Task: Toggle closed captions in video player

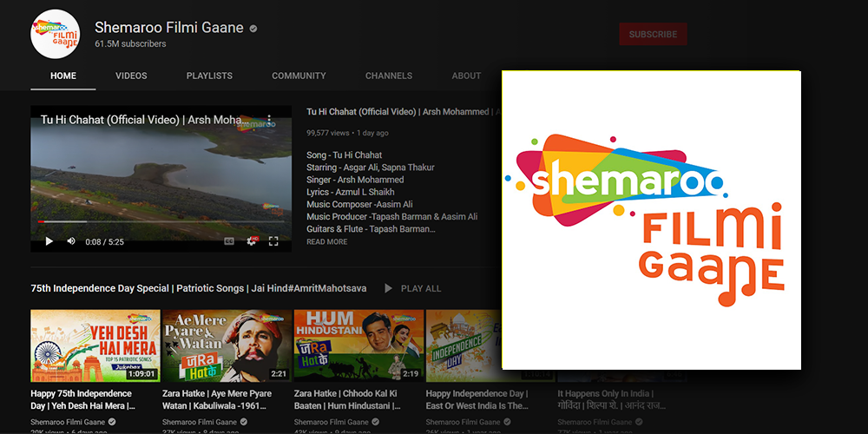Action: click(229, 241)
